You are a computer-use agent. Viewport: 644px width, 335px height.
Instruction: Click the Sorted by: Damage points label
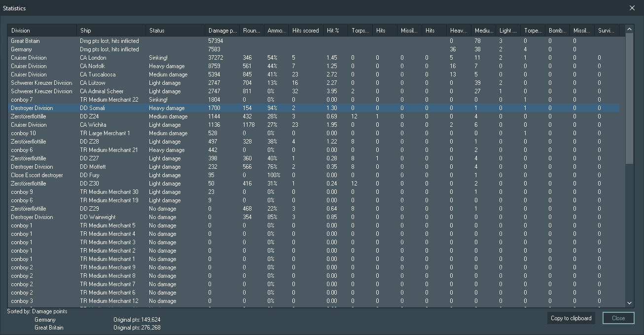click(x=37, y=311)
